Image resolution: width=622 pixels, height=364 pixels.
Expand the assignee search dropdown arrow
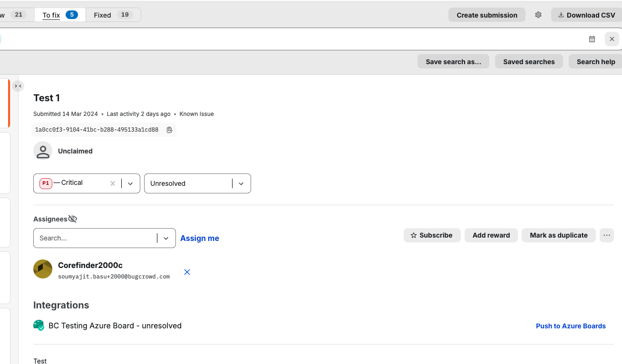point(166,238)
